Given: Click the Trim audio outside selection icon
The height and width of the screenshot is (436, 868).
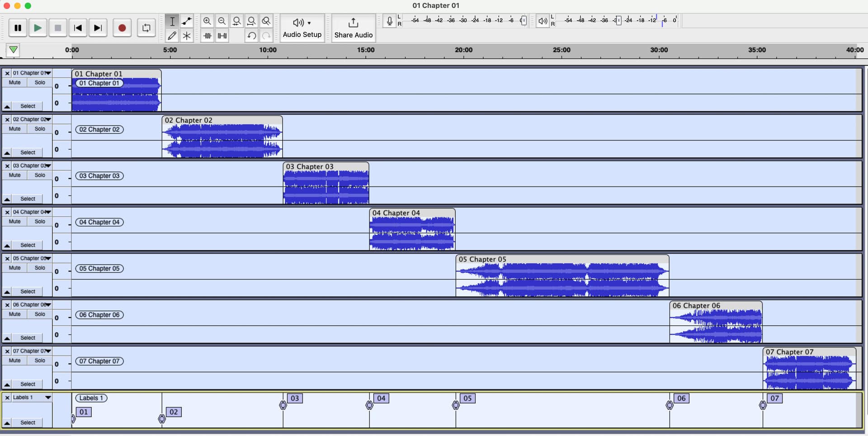Looking at the screenshot, I should (208, 36).
